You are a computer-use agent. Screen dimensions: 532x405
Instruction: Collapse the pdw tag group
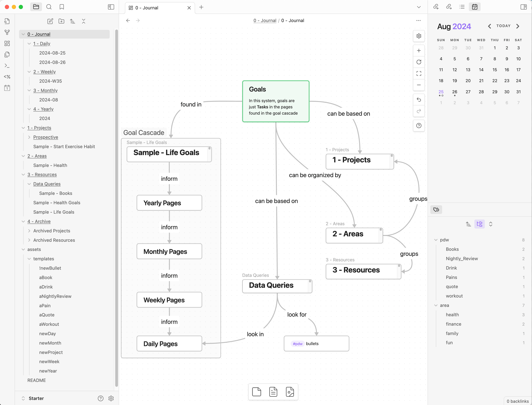point(436,240)
